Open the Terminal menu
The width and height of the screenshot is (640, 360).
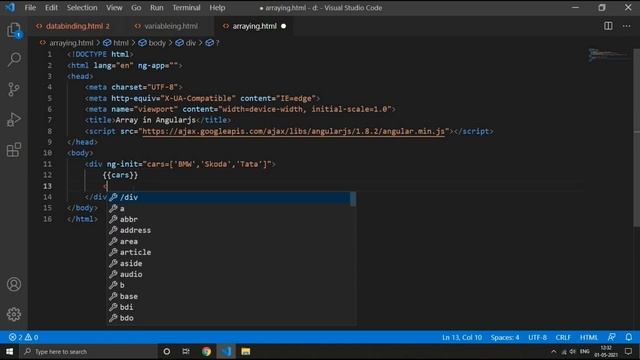186,7
